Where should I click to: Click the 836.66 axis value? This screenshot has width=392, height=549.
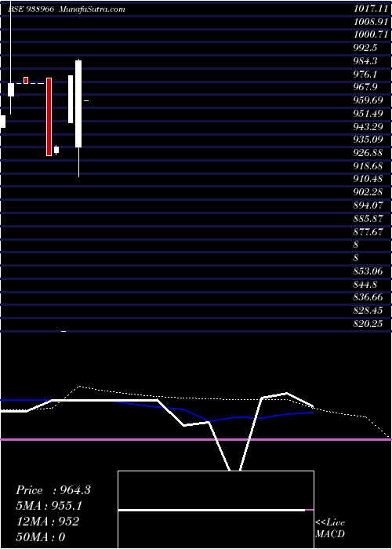(368, 297)
